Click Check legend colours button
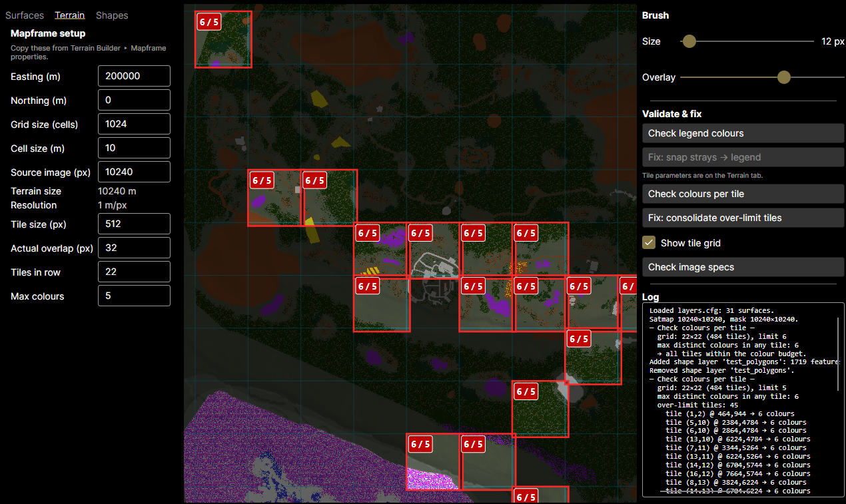 tap(743, 133)
